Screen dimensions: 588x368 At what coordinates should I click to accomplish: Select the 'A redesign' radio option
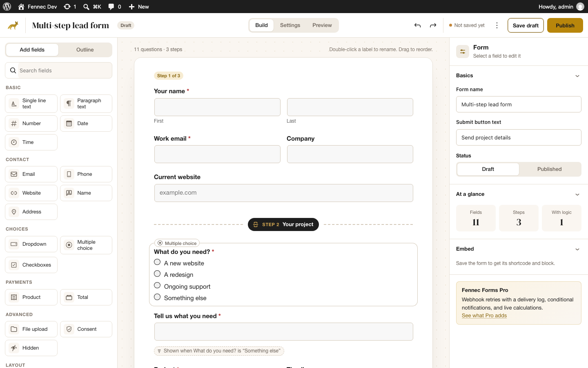[x=157, y=274]
